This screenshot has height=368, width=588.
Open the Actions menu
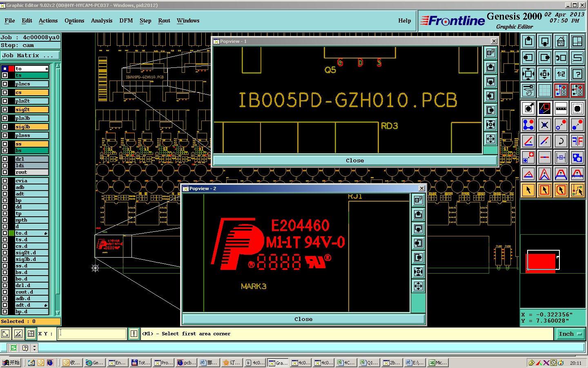tap(48, 20)
